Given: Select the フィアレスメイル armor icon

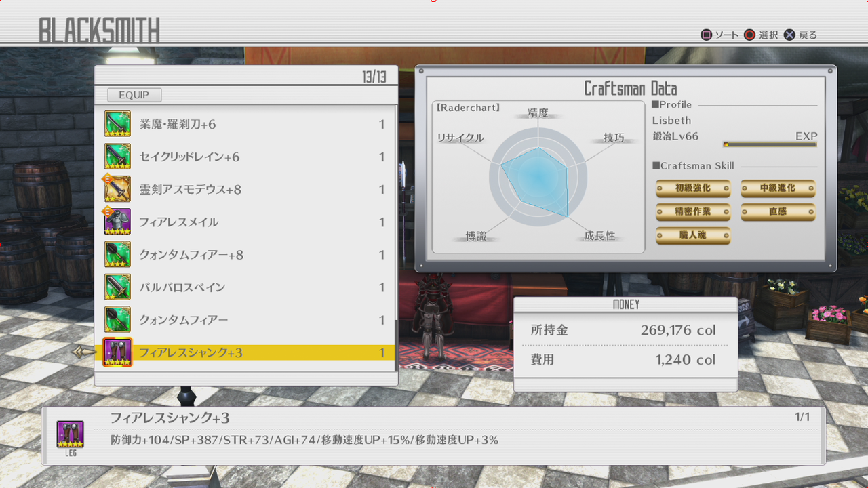Looking at the screenshot, I should (117, 222).
